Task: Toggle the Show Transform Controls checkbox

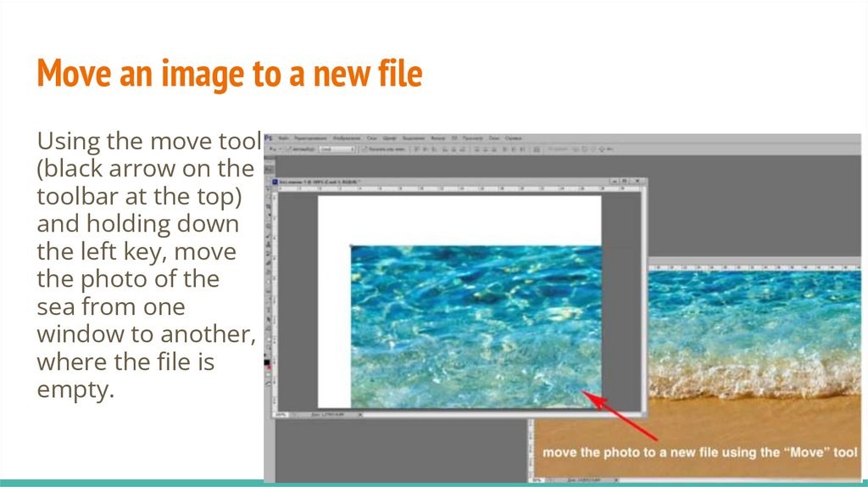Action: 364,149
